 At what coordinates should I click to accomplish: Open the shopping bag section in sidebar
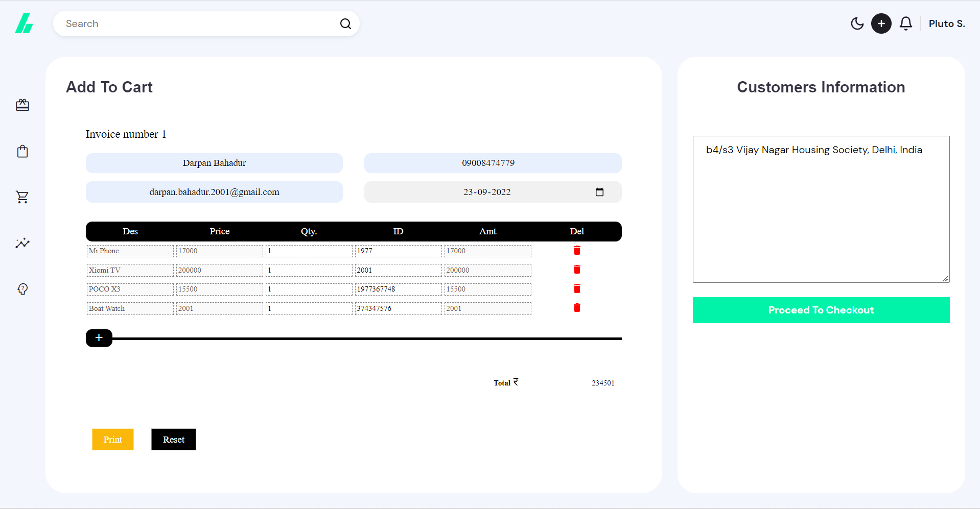[22, 151]
